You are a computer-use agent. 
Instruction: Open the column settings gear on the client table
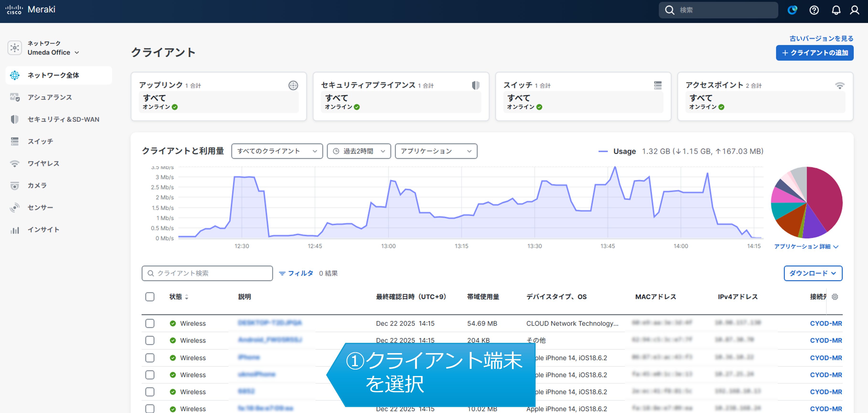coord(835,297)
